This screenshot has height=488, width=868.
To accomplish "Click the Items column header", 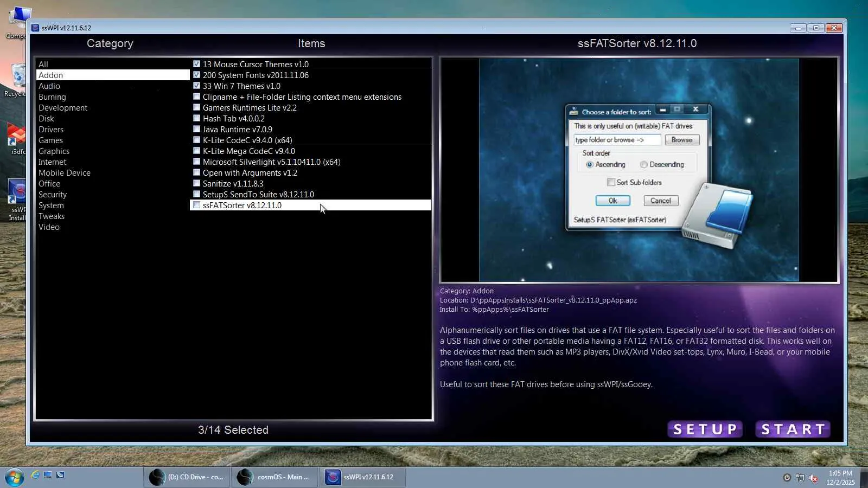I will (311, 43).
